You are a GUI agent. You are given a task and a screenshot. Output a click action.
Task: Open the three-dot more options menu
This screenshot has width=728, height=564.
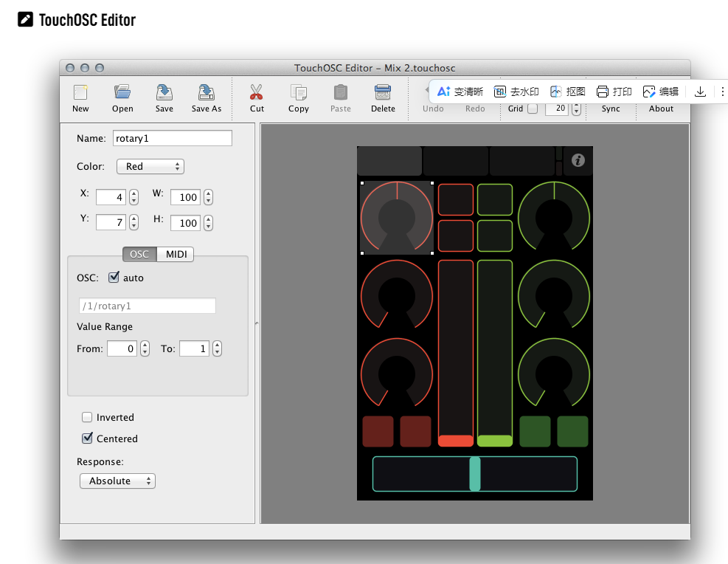[x=722, y=92]
